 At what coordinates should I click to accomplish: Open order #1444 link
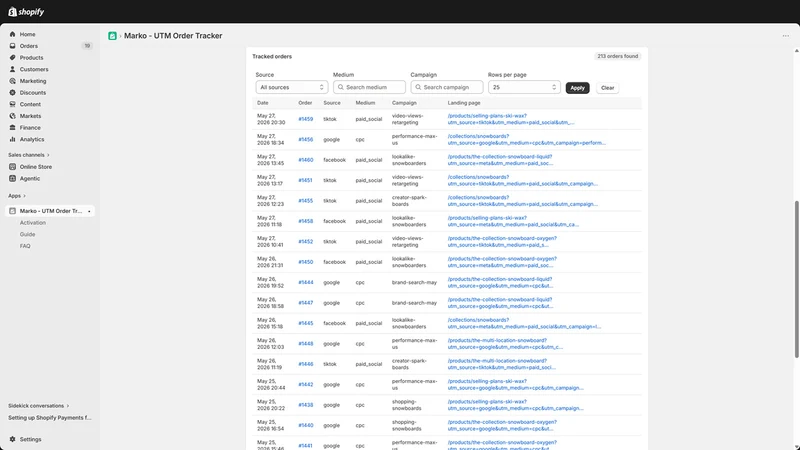point(306,282)
